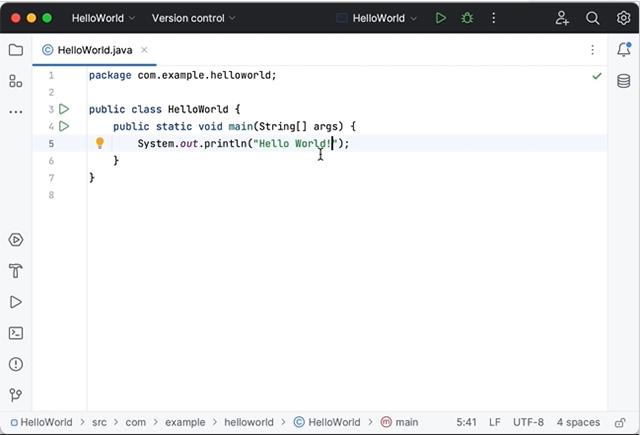Click the green inspection checkmark widget

point(597,76)
